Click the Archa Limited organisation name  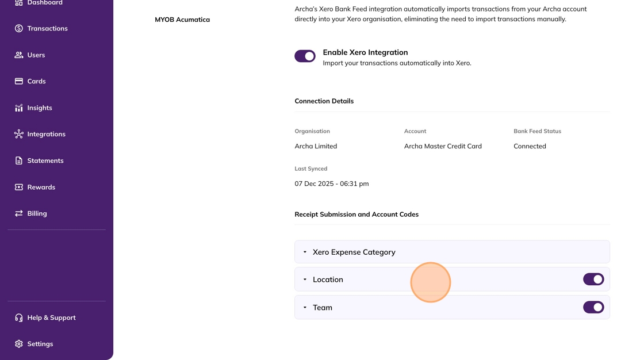pyautogui.click(x=316, y=146)
